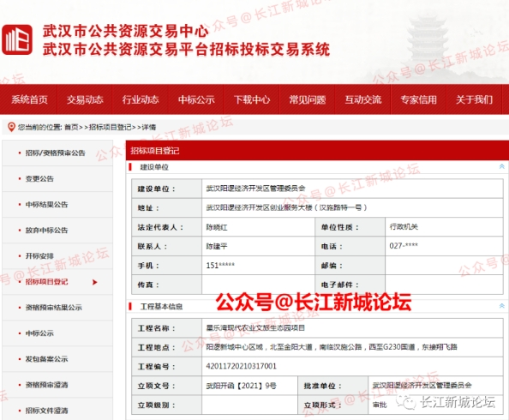The width and height of the screenshot is (509, 420).
Task: Click the 电子邮件 label cell
Action: (x=350, y=285)
